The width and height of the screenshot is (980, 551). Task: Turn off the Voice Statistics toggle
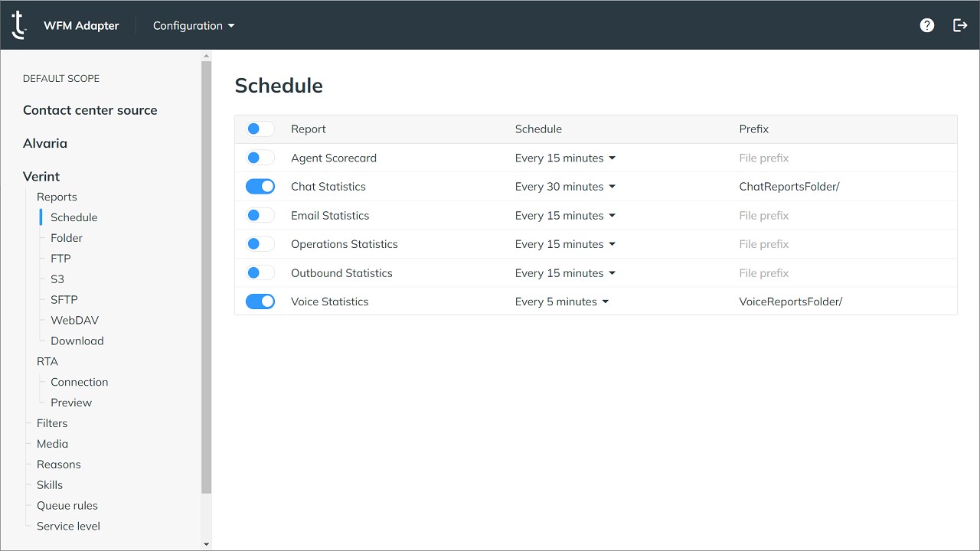click(260, 302)
